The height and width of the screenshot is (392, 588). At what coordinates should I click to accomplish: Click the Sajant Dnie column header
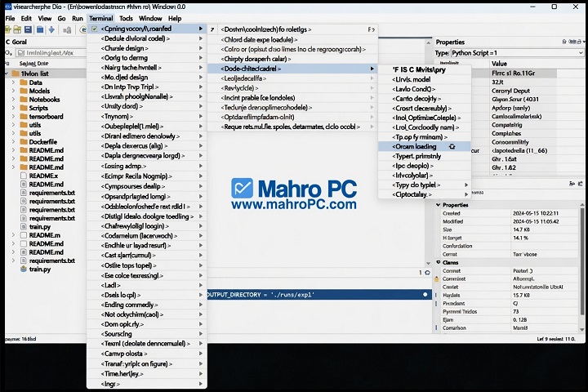pos(33,64)
